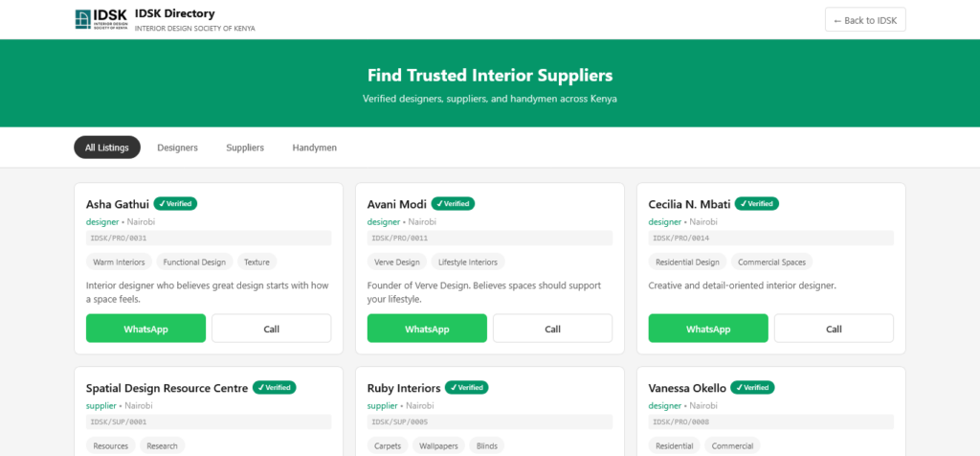
Task: Click the Warm Interiors tag
Action: tap(119, 262)
